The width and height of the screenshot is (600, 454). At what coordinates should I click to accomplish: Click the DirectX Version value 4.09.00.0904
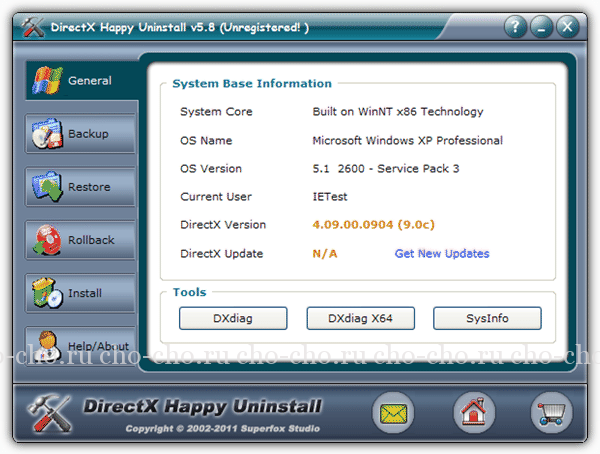tap(374, 225)
